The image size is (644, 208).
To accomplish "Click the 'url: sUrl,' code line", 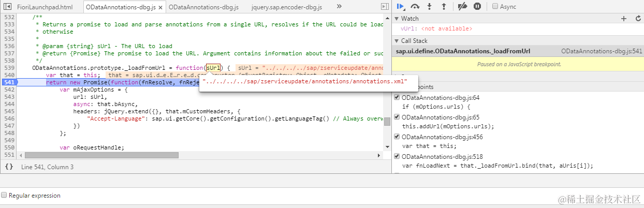I will [90, 97].
